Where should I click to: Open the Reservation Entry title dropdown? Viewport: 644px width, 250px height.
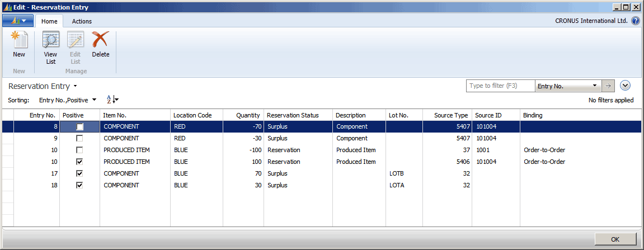(x=75, y=87)
